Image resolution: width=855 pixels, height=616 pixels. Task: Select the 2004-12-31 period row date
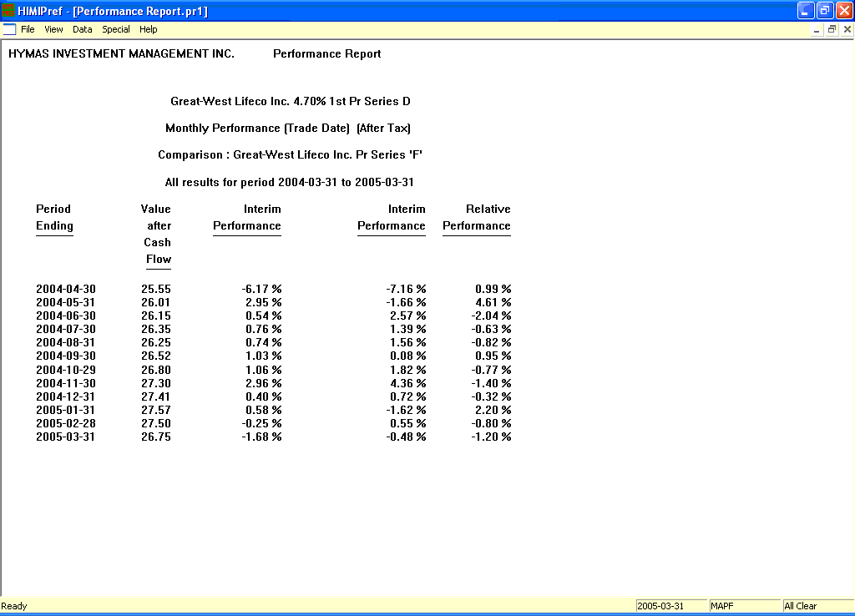pos(65,396)
